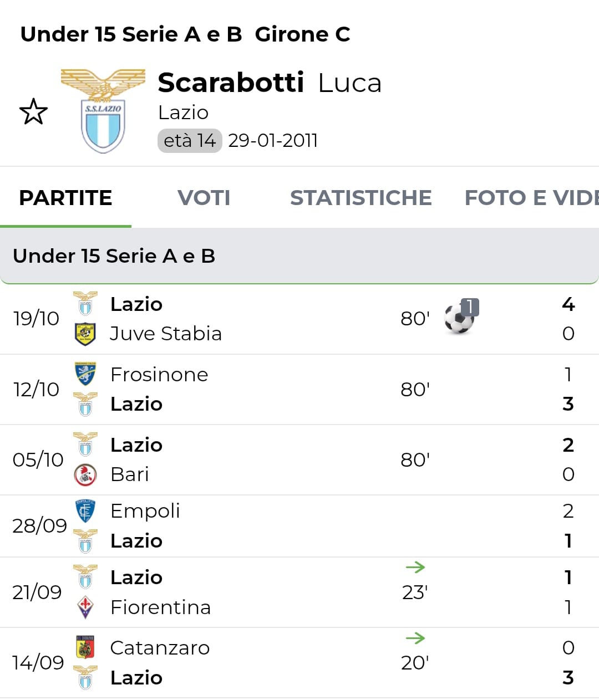599x700 pixels.
Task: Toggle the favorite star for Scarabotti
Action: click(x=33, y=111)
